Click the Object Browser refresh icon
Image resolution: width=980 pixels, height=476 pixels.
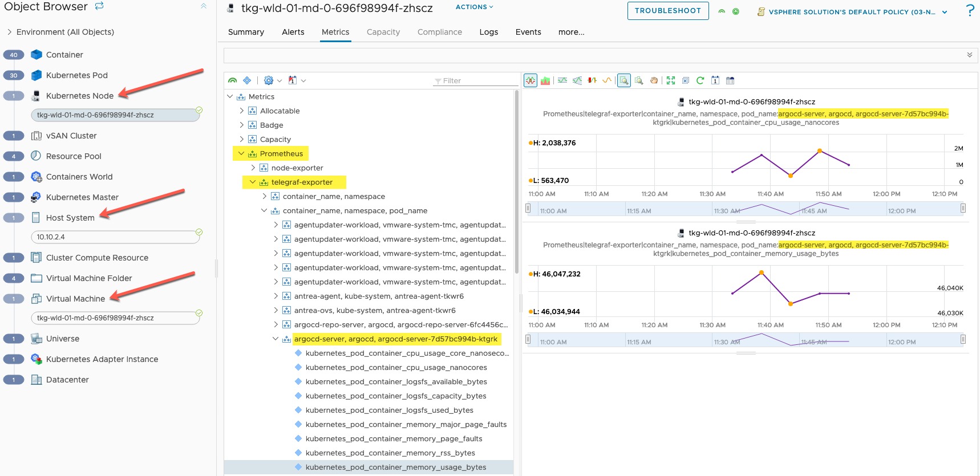tap(99, 6)
